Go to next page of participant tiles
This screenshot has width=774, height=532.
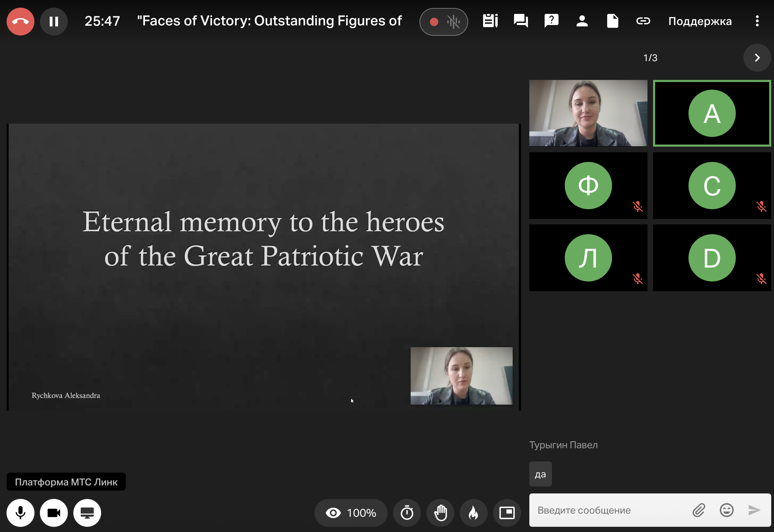(x=757, y=58)
